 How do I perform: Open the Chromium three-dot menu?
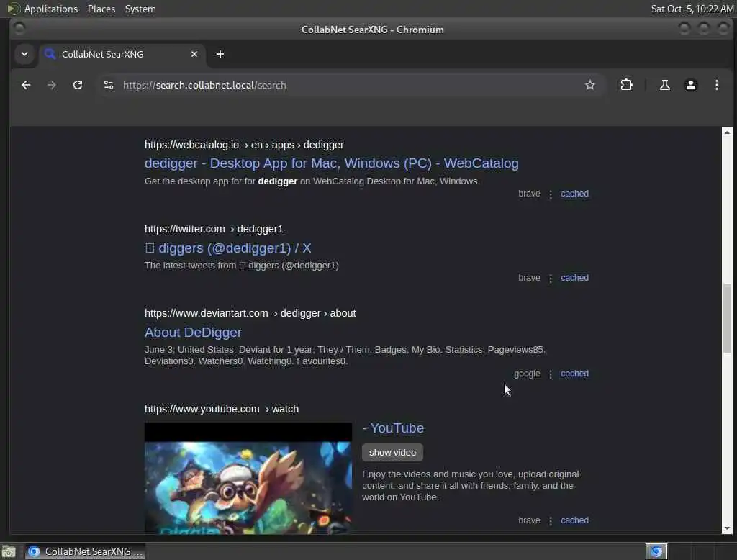click(x=716, y=85)
